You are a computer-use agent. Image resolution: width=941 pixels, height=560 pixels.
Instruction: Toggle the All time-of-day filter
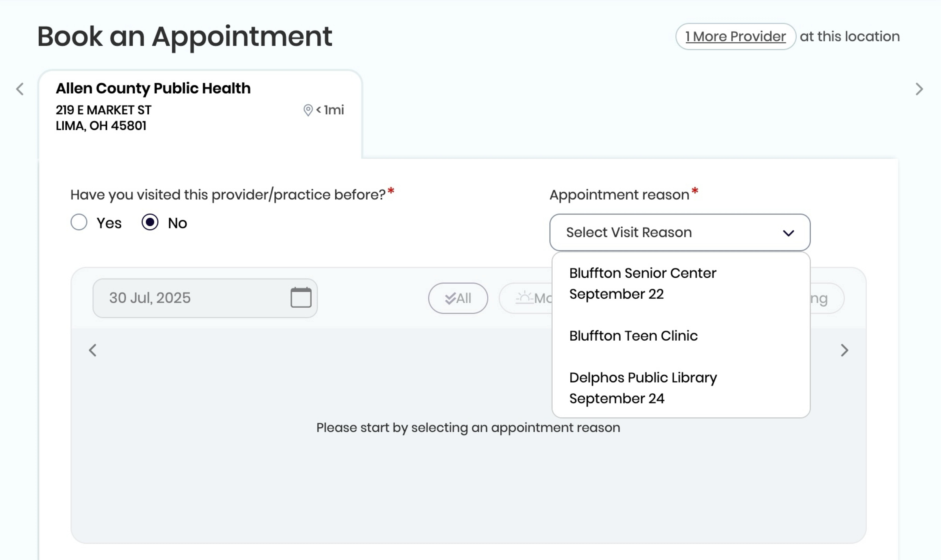(458, 298)
